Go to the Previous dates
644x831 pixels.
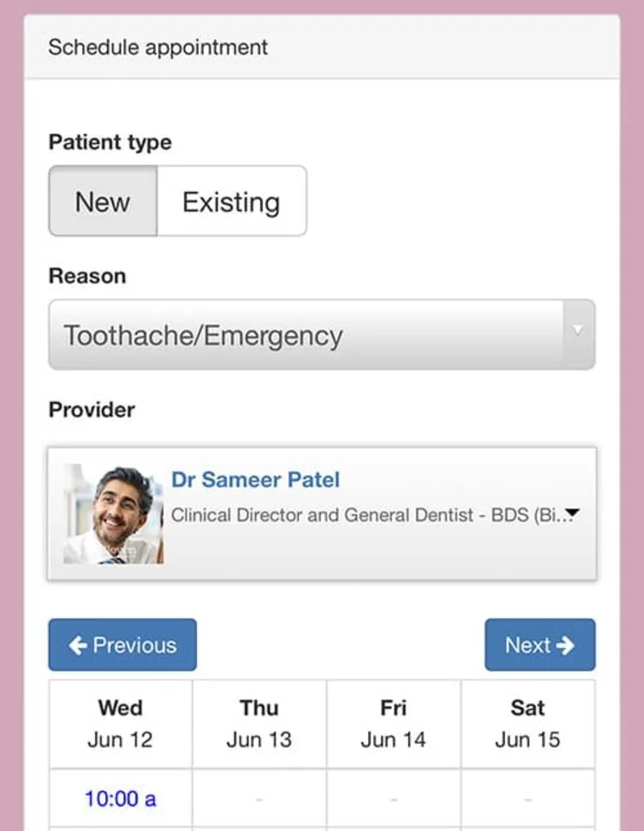(x=123, y=645)
